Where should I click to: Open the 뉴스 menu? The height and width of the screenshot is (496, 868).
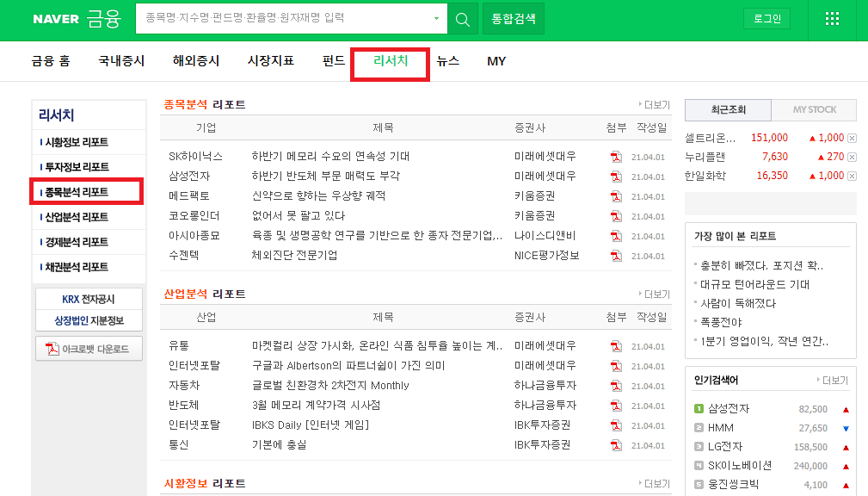click(x=448, y=61)
